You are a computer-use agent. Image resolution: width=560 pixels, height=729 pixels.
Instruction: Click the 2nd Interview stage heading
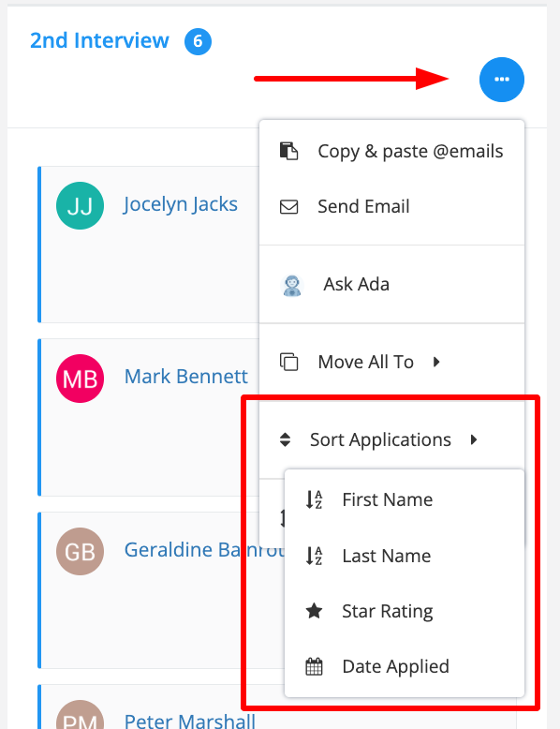tap(99, 41)
